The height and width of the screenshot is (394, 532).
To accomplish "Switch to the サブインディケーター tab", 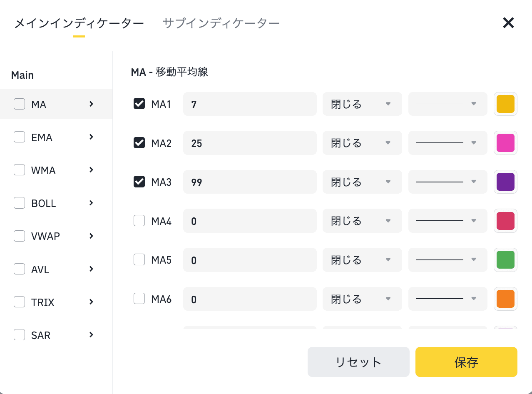I will [221, 23].
